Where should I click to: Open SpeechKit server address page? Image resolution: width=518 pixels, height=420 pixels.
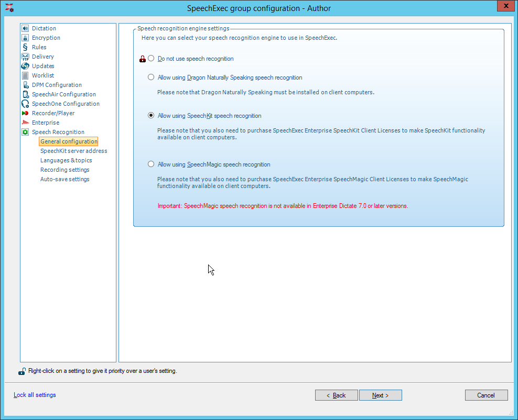point(74,151)
